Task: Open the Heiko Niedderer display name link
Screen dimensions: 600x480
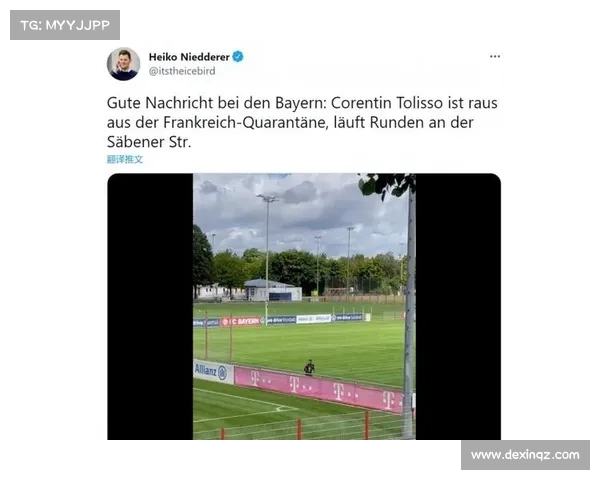Action: [189, 57]
